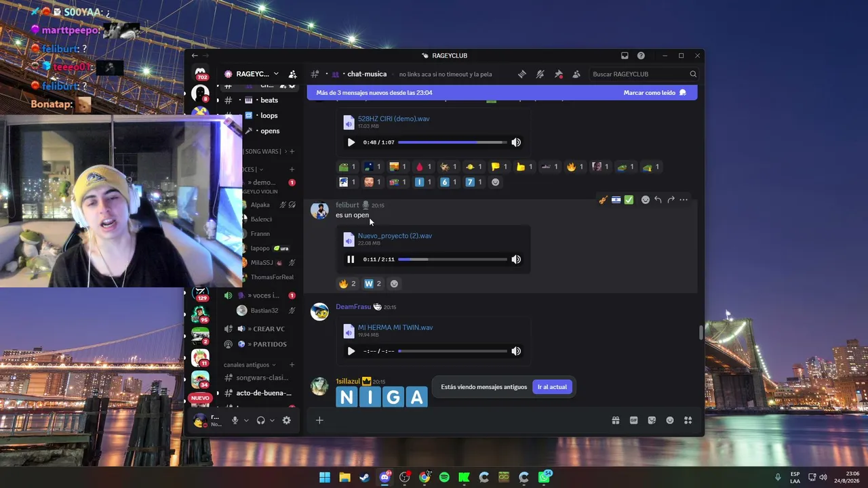Open the GIF picker
868x488 pixels.
tap(634, 420)
